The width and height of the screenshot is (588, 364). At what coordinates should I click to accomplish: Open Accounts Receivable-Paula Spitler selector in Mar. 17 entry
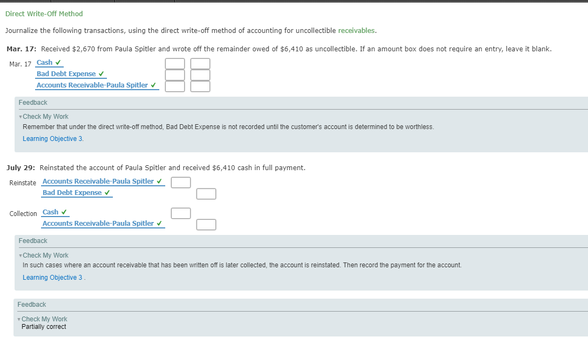click(x=92, y=85)
